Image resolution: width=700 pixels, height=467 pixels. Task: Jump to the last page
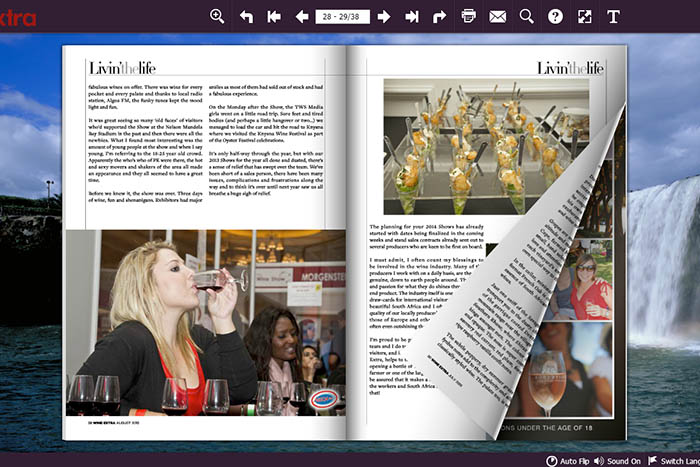click(x=412, y=17)
